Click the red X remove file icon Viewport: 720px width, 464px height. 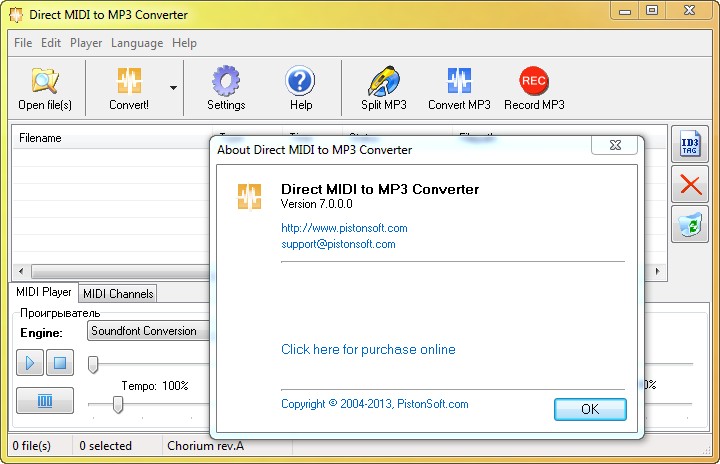click(690, 185)
